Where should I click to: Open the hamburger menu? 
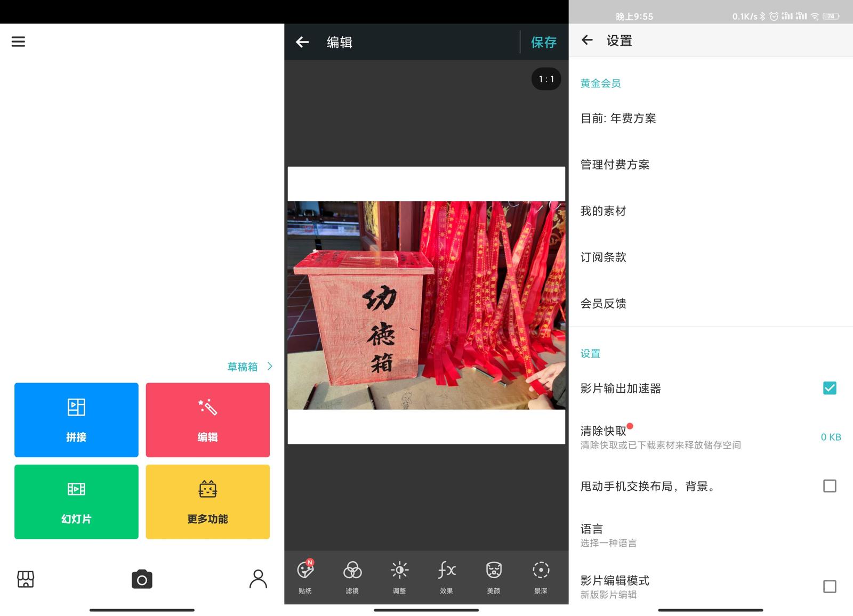(x=18, y=42)
